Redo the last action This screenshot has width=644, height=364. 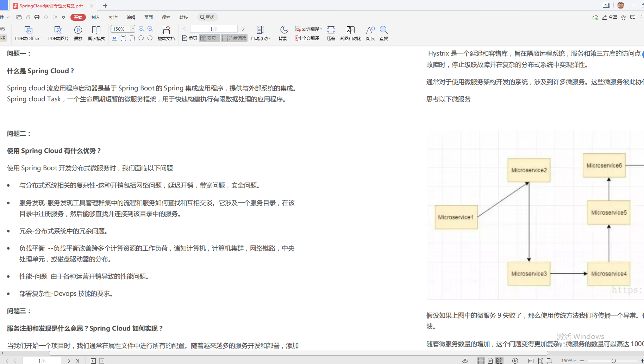[x=55, y=17]
